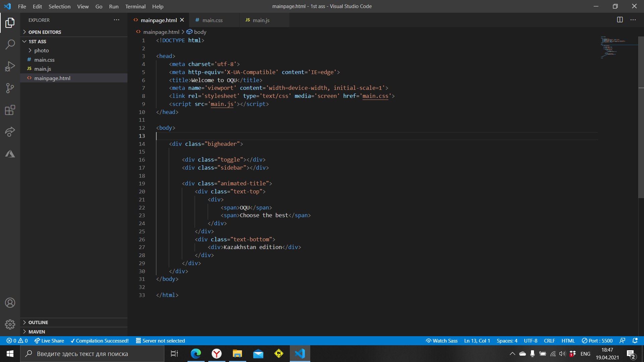Switch to the main.css editor tab
The height and width of the screenshot is (362, 644).
214,20
